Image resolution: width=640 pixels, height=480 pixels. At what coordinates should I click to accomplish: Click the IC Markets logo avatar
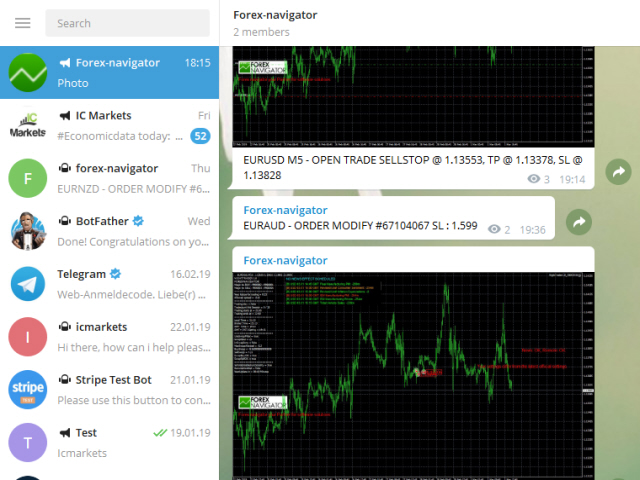(28, 125)
